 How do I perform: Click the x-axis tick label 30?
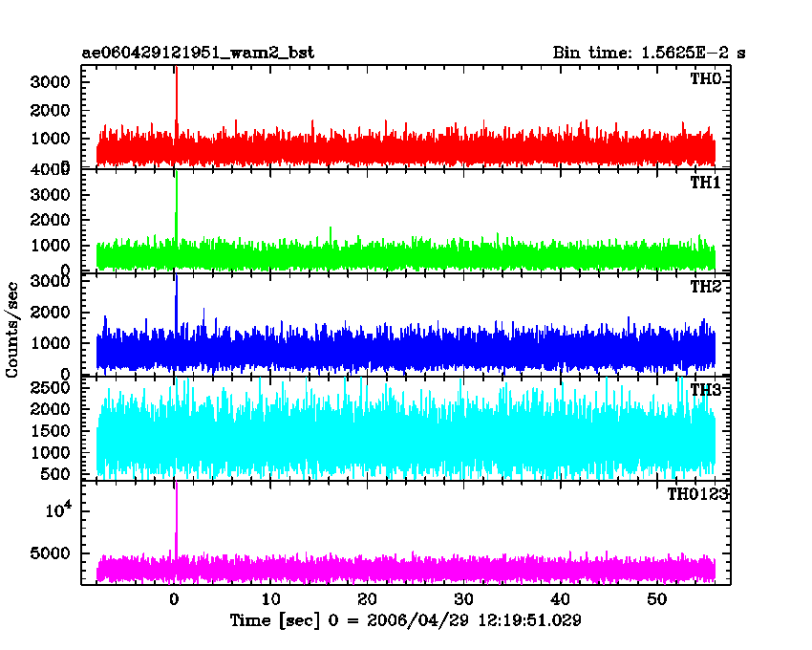pos(463,599)
